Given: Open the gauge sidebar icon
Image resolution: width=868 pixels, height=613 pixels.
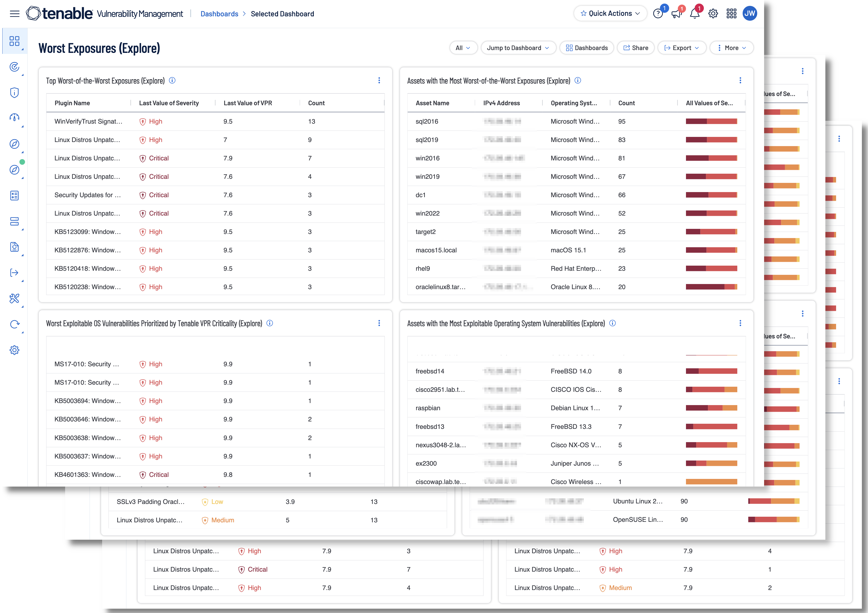Looking at the screenshot, I should pyautogui.click(x=14, y=118).
